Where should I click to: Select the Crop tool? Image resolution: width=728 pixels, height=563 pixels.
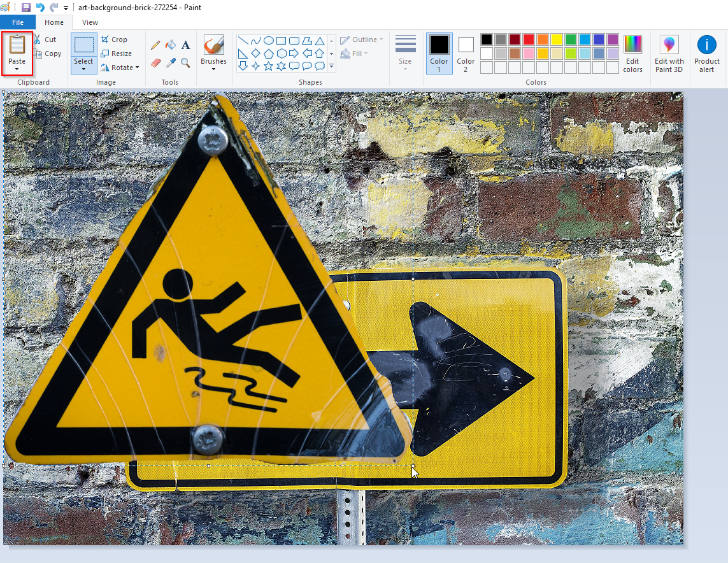tap(116, 39)
